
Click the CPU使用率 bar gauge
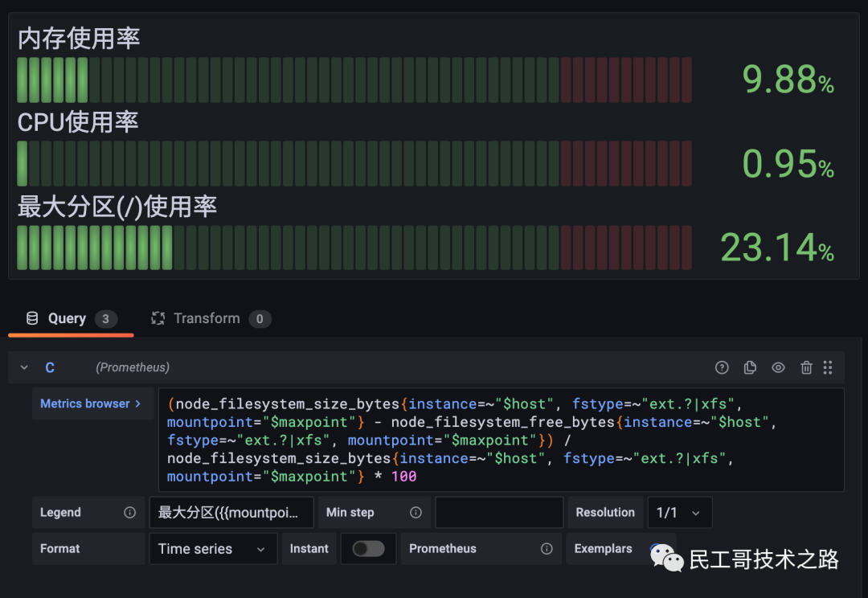pos(354,164)
